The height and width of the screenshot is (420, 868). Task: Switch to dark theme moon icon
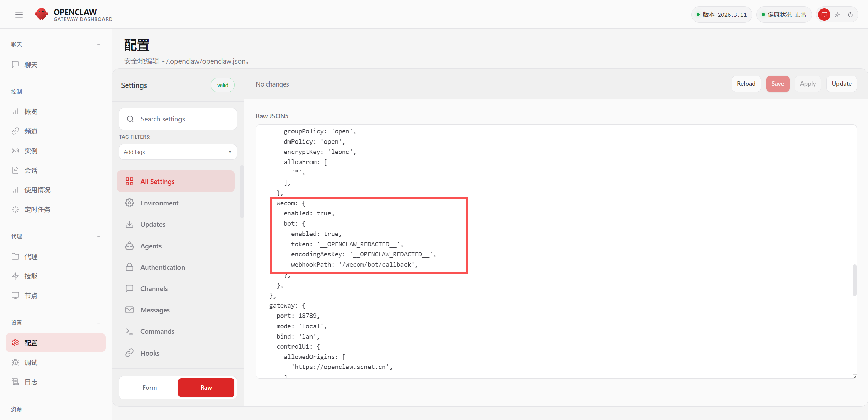point(851,15)
